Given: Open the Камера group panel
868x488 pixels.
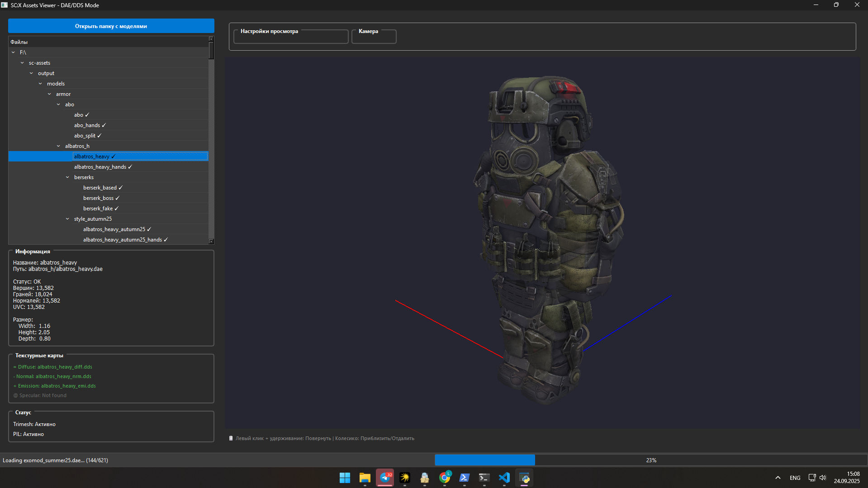Looking at the screenshot, I should (368, 31).
